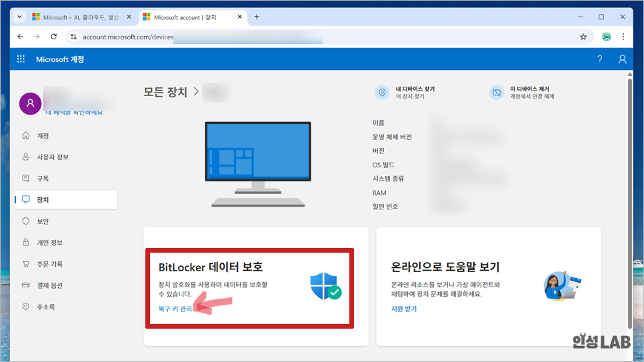Click the 일련 번호 label
This screenshot has height=362, width=644.
point(385,207)
